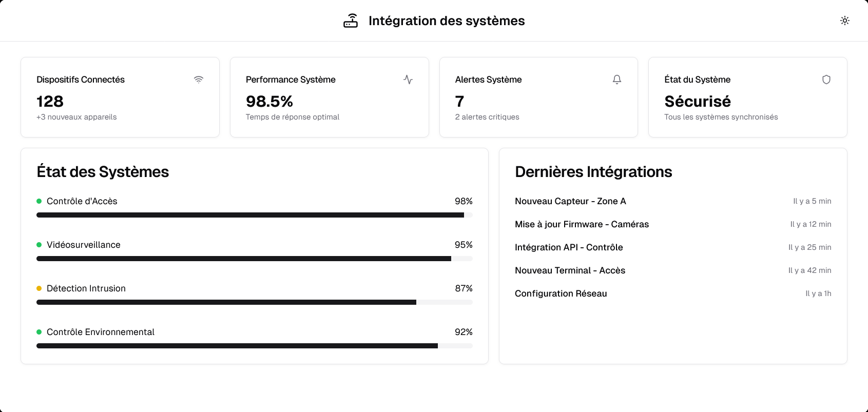Image resolution: width=868 pixels, height=412 pixels.
Task: Click the État des Systèmes heading
Action: [103, 171]
